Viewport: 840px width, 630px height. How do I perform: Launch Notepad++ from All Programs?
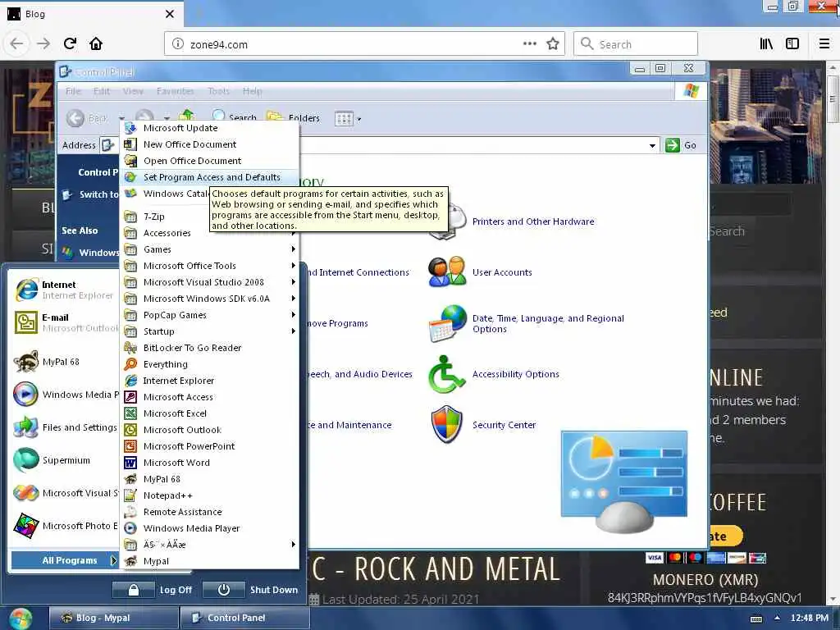(x=210, y=495)
